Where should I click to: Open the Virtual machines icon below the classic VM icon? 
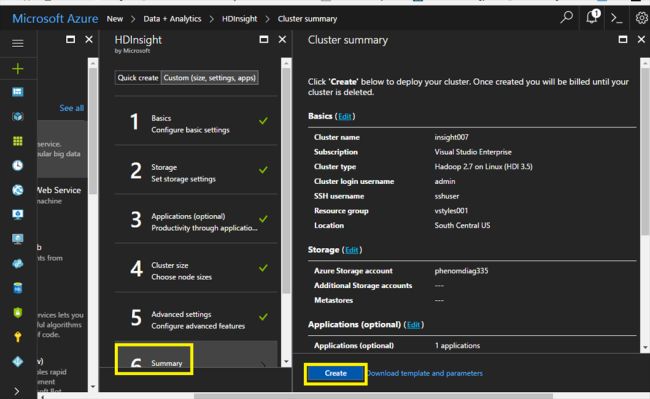(x=17, y=239)
